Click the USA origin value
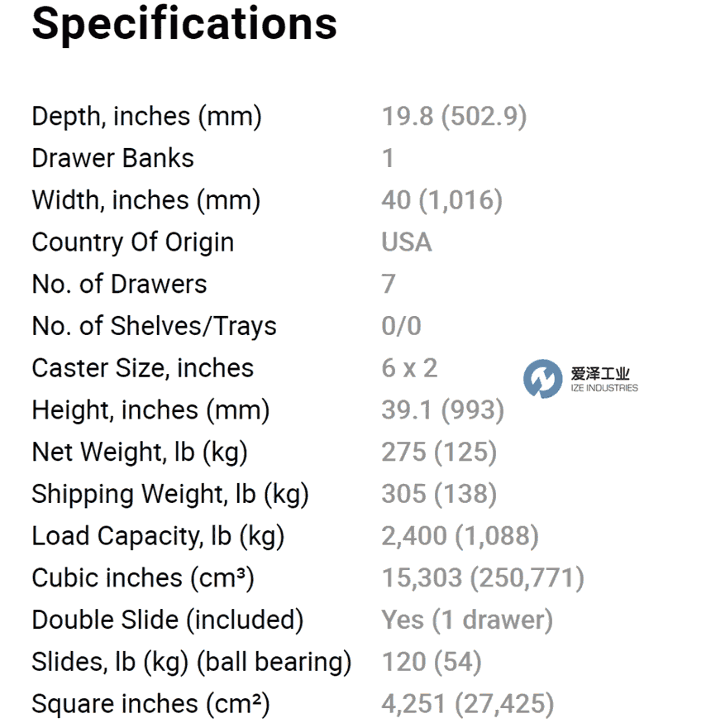The image size is (711, 728). click(x=407, y=242)
